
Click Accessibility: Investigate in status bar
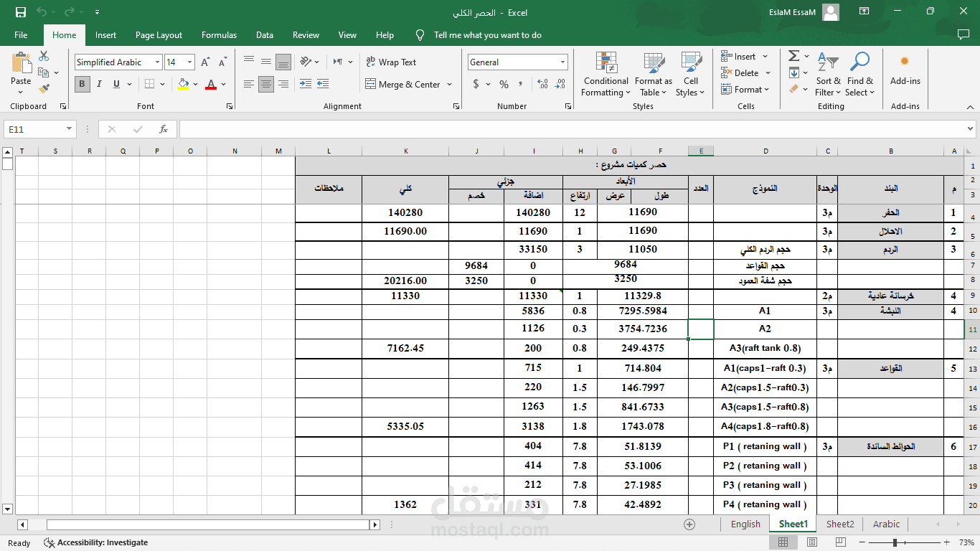point(96,542)
